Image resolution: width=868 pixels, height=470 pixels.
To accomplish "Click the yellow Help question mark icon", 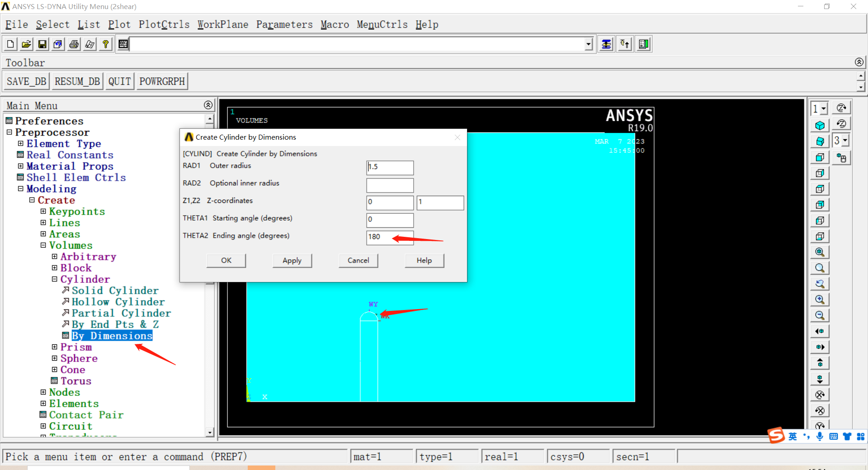I will [x=105, y=44].
